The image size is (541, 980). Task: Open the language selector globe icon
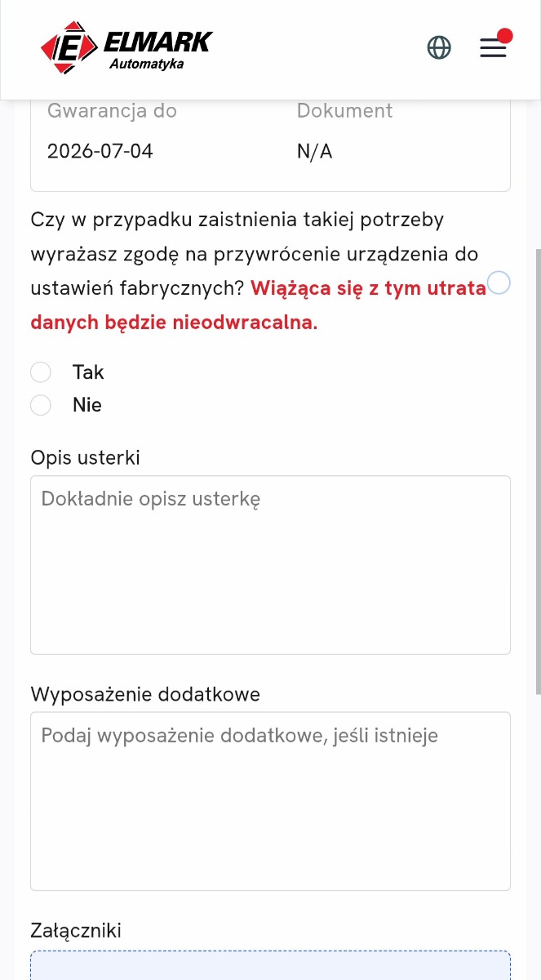[439, 47]
